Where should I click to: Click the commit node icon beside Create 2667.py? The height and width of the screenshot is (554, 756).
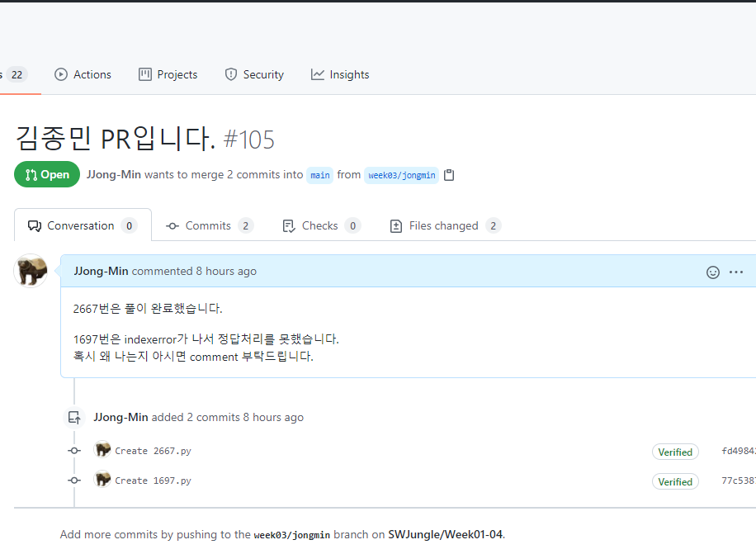74,450
